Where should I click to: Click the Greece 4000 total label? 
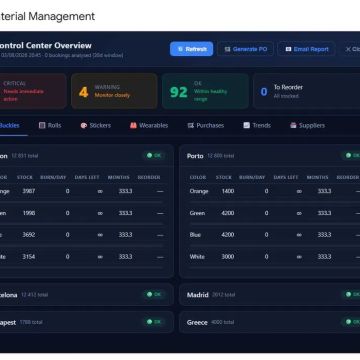click(222, 322)
